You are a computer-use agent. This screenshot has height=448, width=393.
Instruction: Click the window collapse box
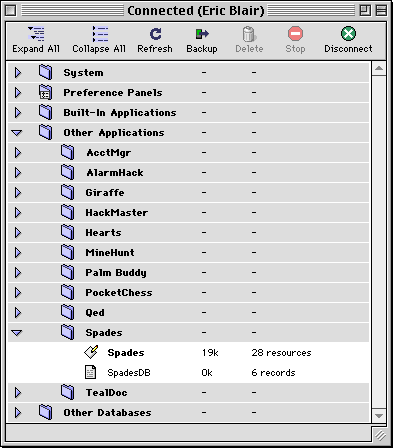coord(381,11)
